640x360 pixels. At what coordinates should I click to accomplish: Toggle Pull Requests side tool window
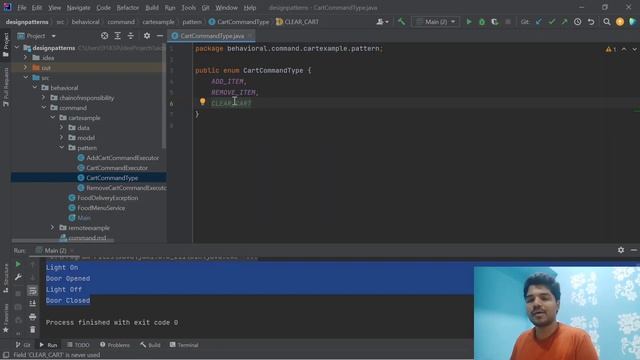pyautogui.click(x=6, y=87)
